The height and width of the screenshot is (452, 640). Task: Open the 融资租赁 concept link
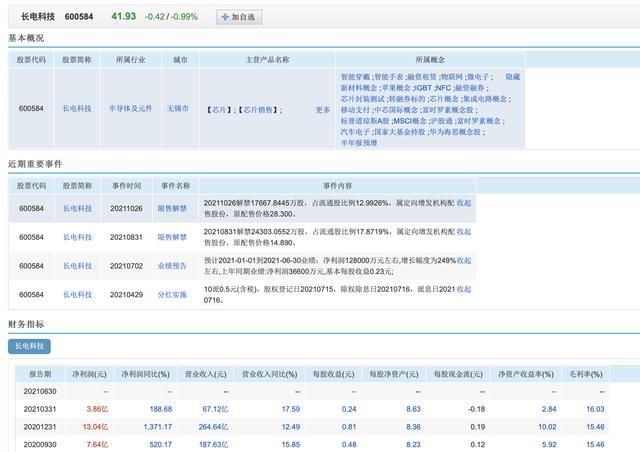point(422,76)
